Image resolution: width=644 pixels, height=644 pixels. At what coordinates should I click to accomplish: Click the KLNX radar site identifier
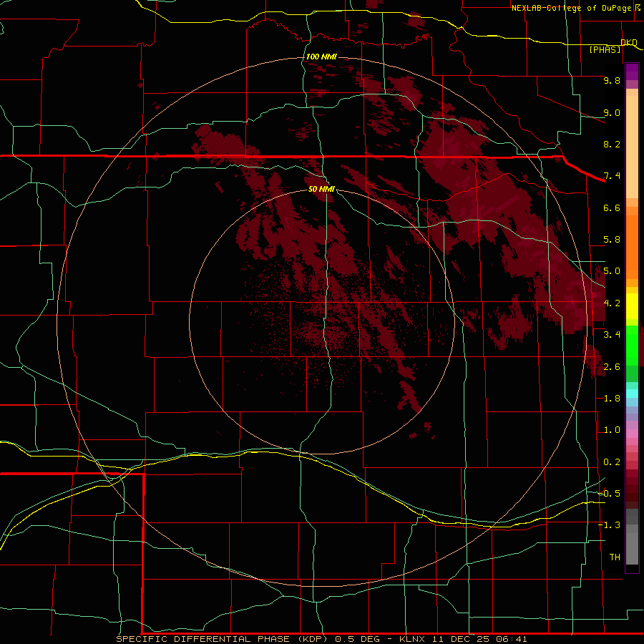click(412, 639)
